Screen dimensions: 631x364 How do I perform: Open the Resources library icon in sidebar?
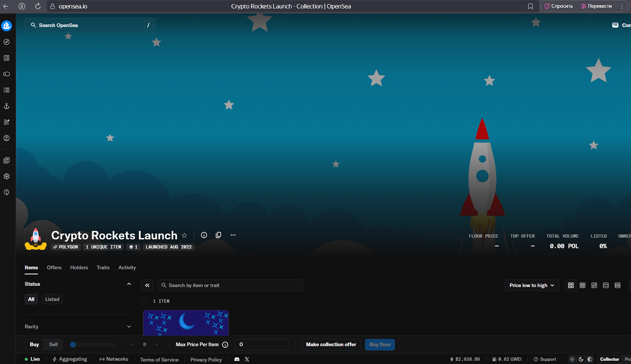(x=7, y=161)
